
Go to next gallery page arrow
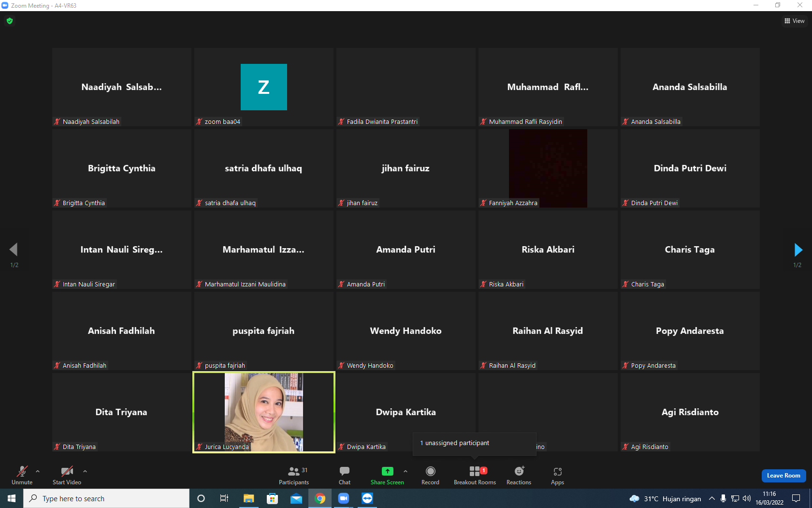pyautogui.click(x=798, y=250)
